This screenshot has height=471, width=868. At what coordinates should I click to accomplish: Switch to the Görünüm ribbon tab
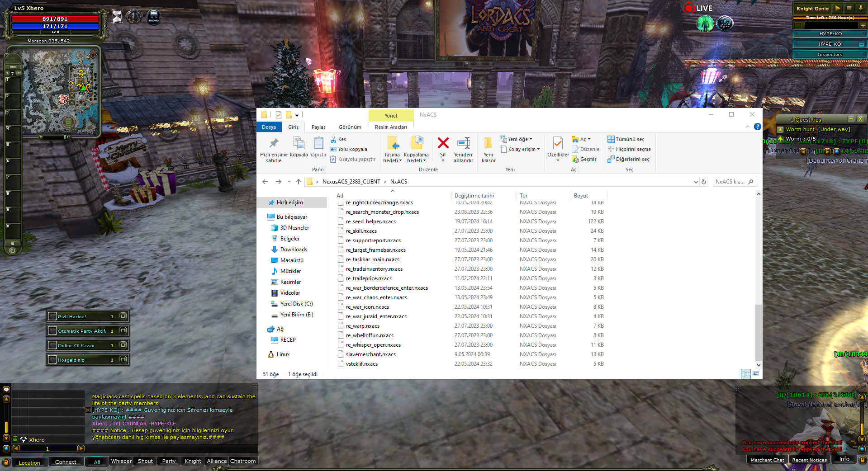[x=350, y=127]
